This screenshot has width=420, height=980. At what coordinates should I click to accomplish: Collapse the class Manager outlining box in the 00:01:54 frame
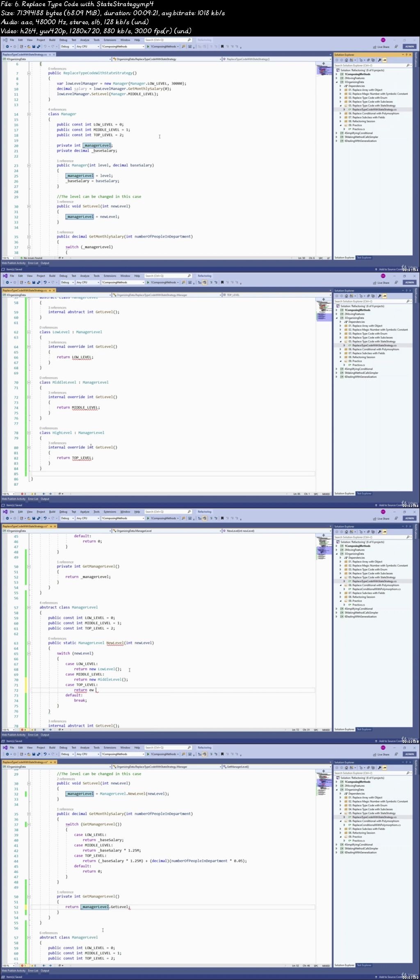(29, 114)
